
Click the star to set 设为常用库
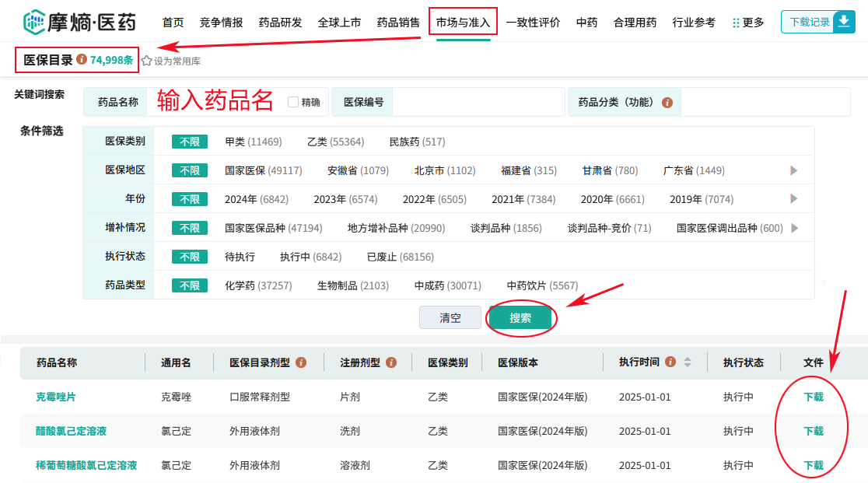(145, 58)
